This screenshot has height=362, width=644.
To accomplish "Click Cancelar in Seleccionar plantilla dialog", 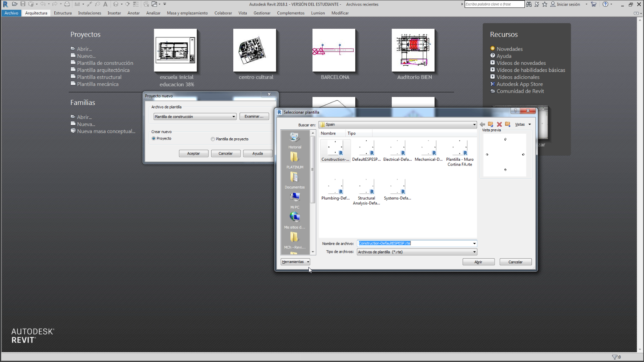I will click(515, 262).
